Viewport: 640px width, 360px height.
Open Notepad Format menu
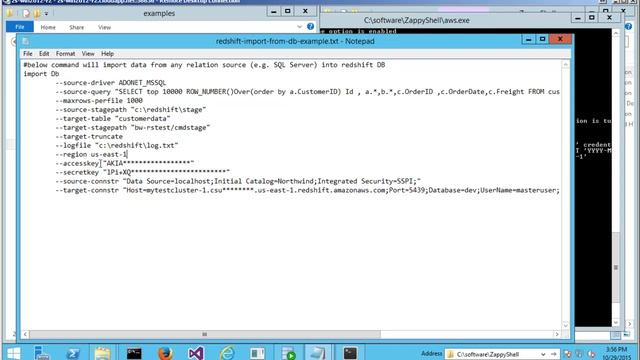(65, 54)
